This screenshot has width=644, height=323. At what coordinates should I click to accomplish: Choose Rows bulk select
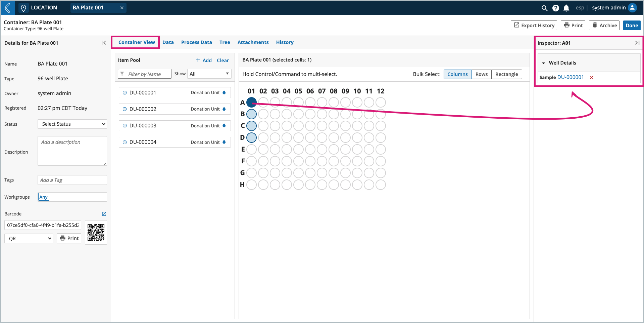(x=482, y=74)
